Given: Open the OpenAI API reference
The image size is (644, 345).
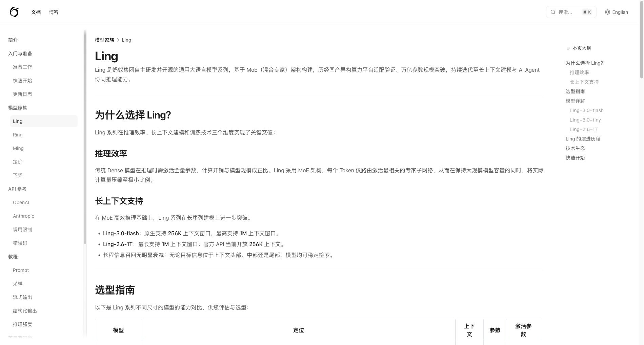Looking at the screenshot, I should coord(21,202).
